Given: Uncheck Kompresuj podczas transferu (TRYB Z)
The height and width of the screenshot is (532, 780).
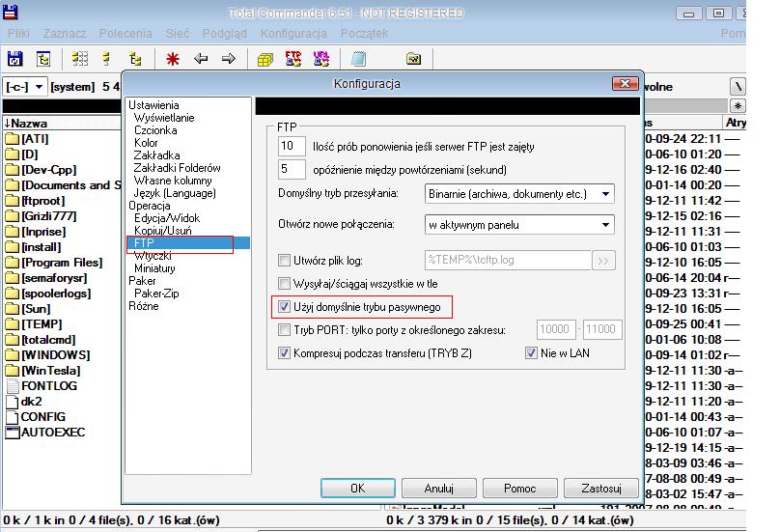Looking at the screenshot, I should click(284, 352).
